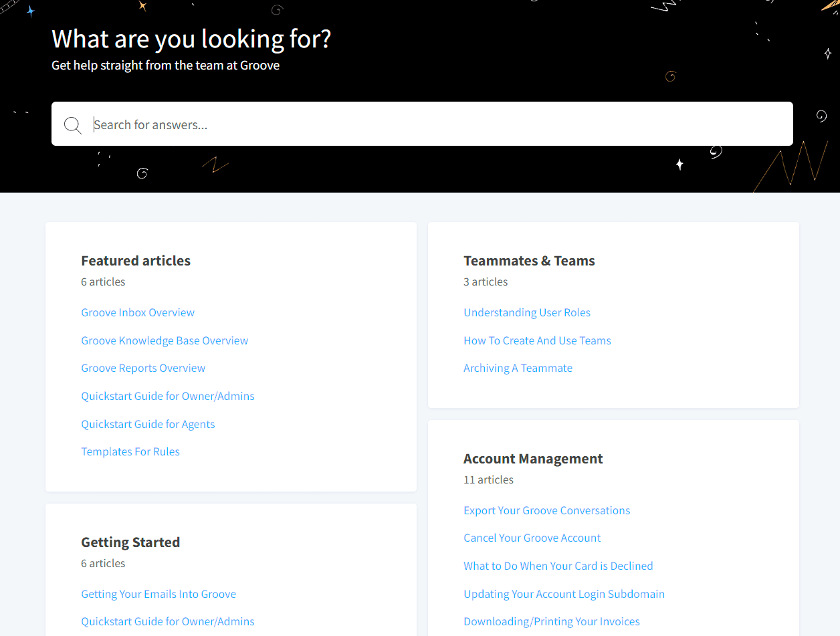Open the Templates For Rules article
The image size is (840, 636).
(130, 451)
